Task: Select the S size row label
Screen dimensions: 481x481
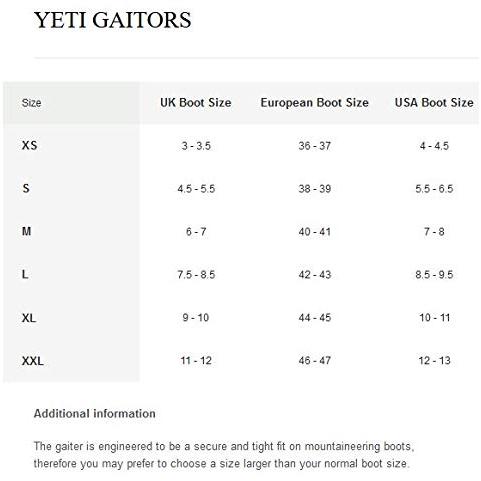Action: (x=26, y=188)
